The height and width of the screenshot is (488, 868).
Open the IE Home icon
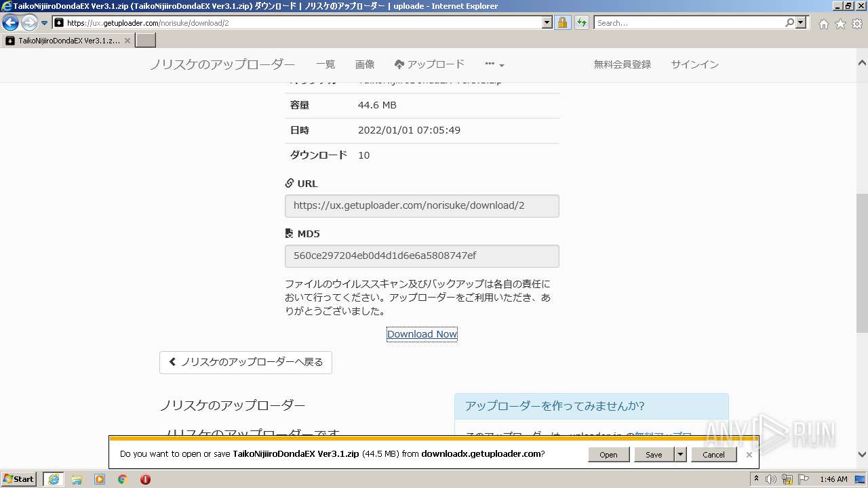point(823,24)
